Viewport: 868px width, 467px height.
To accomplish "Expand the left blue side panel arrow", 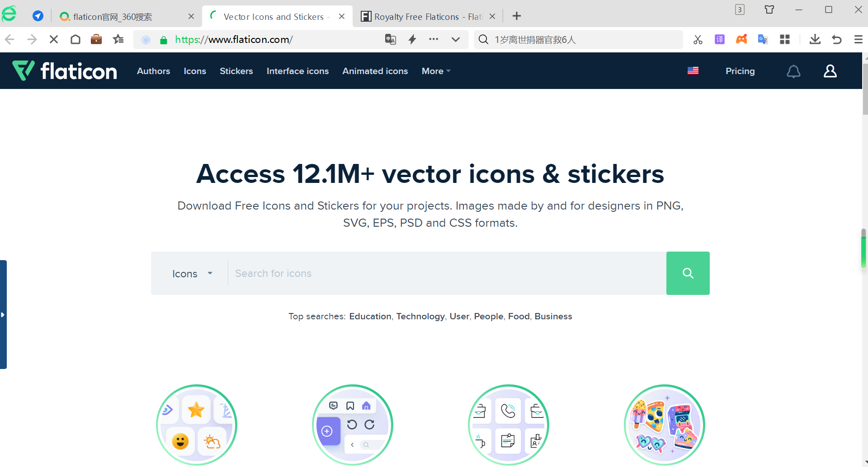I will [3, 315].
